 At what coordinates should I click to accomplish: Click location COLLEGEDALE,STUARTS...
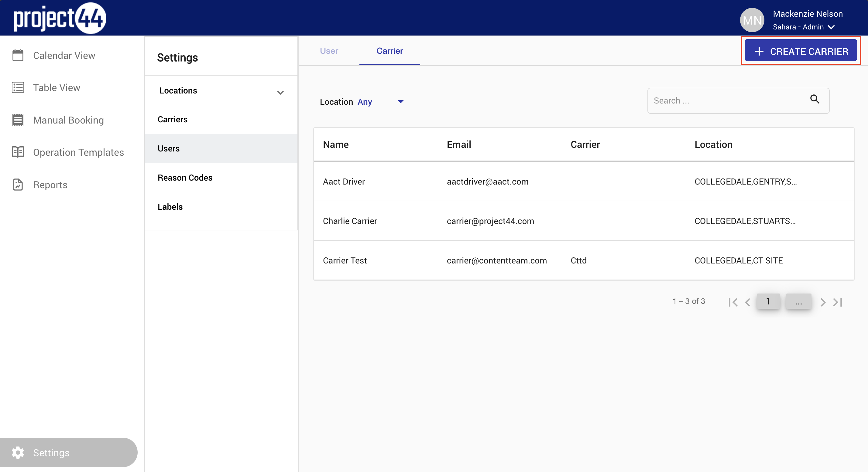coord(745,221)
